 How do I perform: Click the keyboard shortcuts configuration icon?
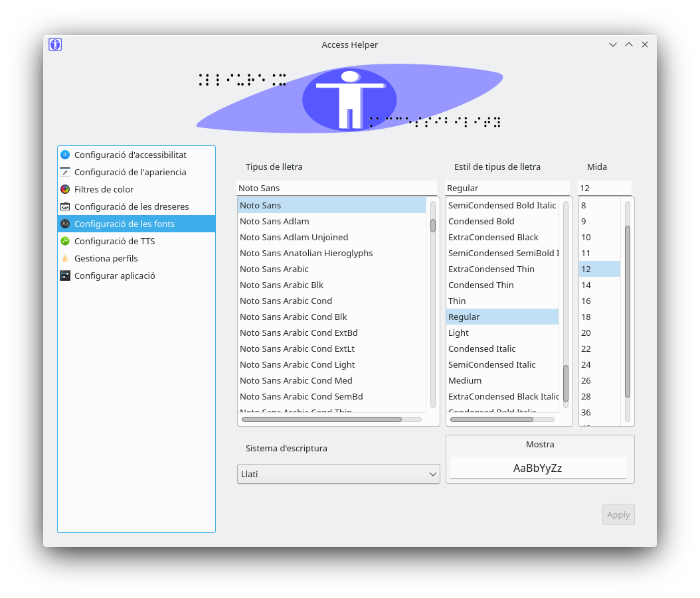(x=65, y=206)
